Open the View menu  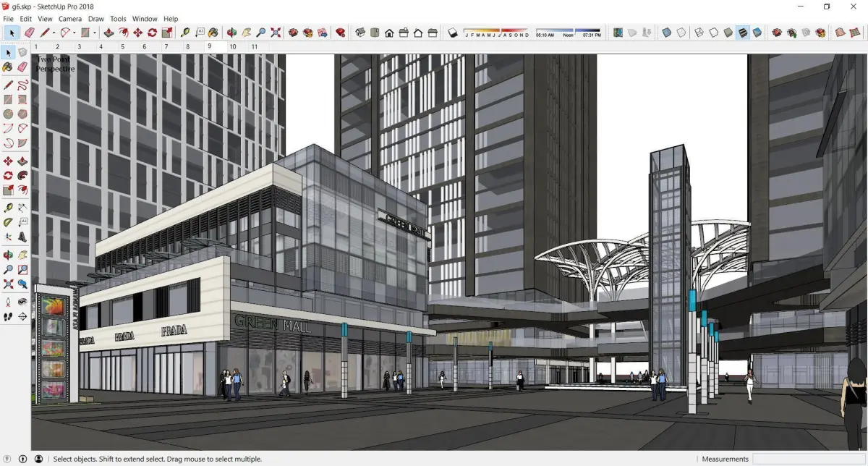45,19
